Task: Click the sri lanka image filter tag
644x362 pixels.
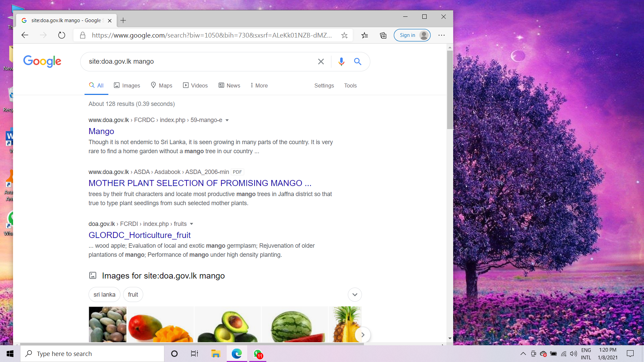Action: point(104,294)
